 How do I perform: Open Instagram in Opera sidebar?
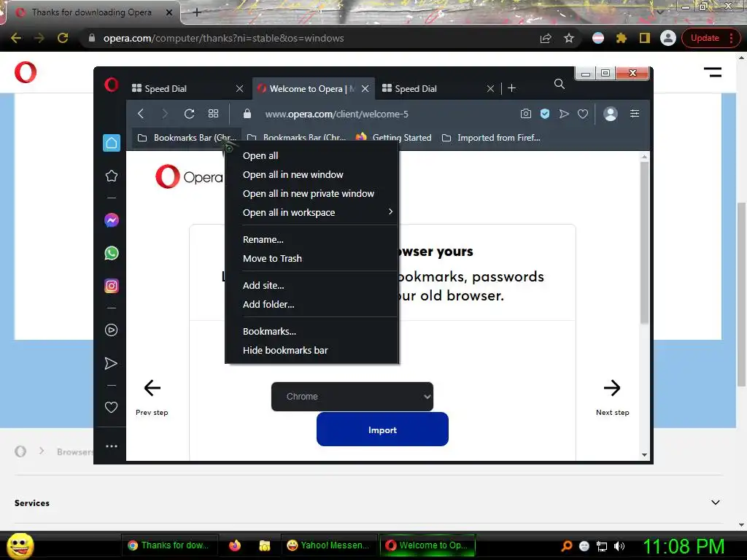tap(112, 286)
